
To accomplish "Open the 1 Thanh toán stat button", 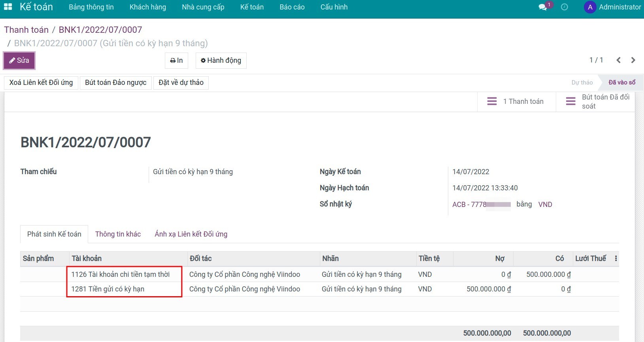I will [x=516, y=101].
